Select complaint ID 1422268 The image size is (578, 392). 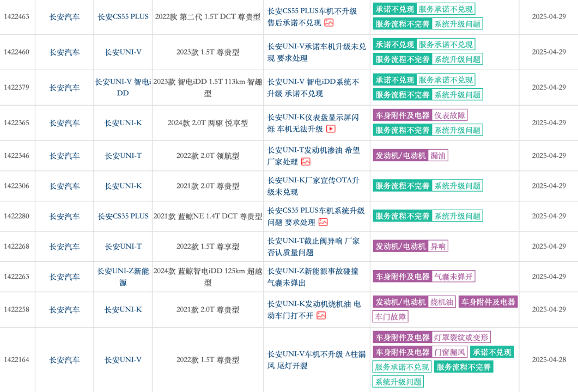[16, 247]
